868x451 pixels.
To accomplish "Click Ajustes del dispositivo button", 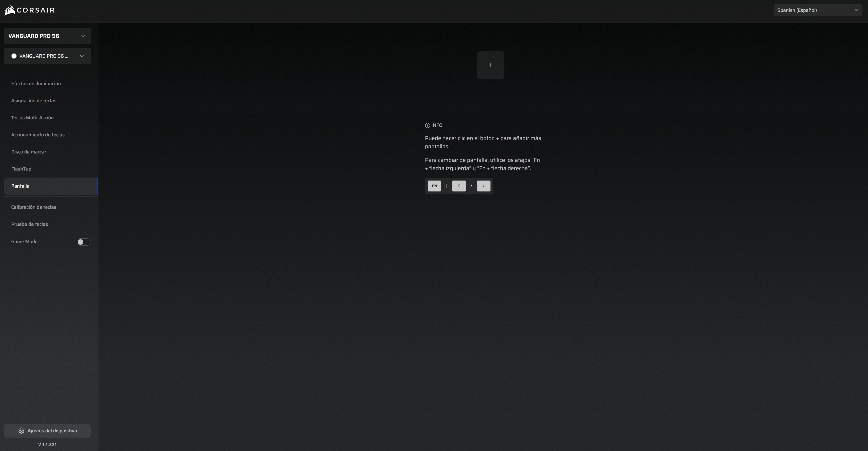I will pyautogui.click(x=48, y=431).
